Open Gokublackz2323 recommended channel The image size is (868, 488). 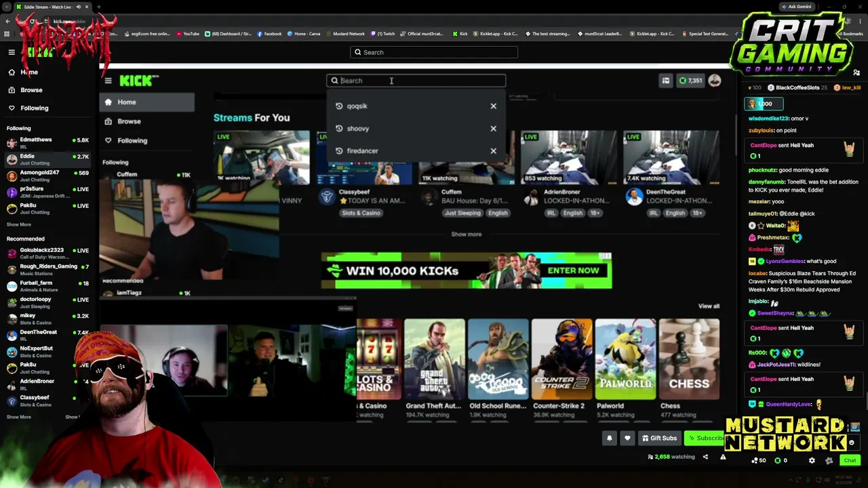coord(47,253)
